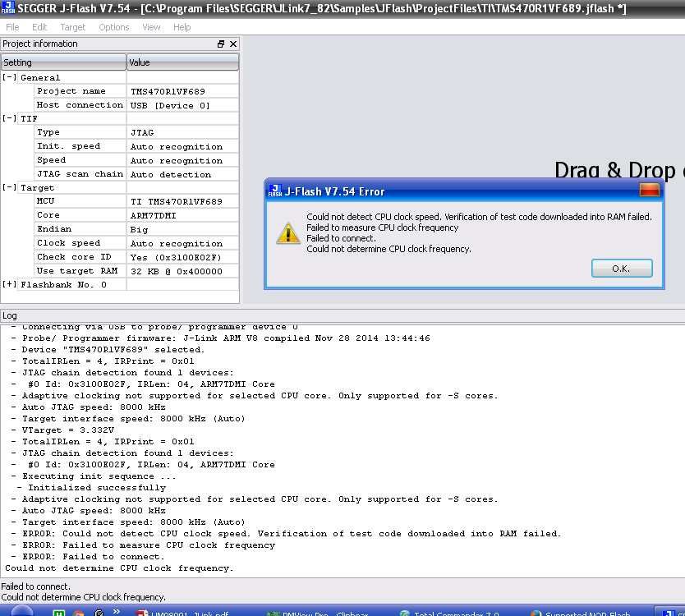Click the 'VTarget = 3.332V' log line
Image resolution: width=685 pixels, height=616 pixels.
coord(62,430)
